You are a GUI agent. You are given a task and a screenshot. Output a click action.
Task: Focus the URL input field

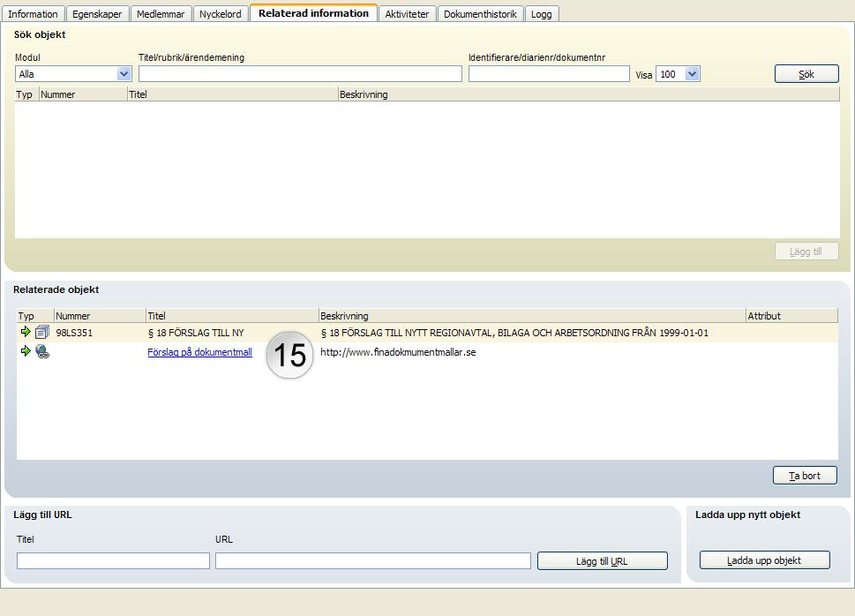tap(373, 561)
